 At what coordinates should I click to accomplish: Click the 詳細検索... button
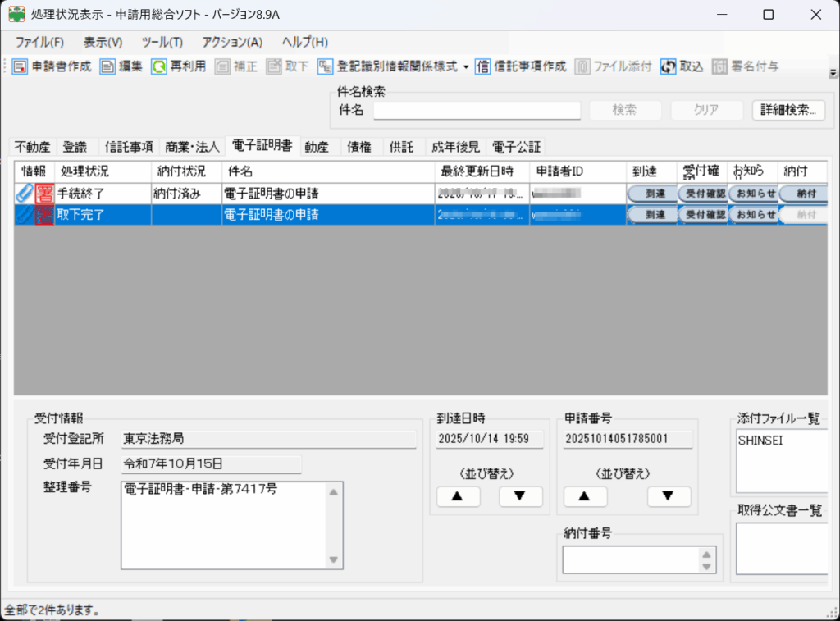tap(787, 111)
